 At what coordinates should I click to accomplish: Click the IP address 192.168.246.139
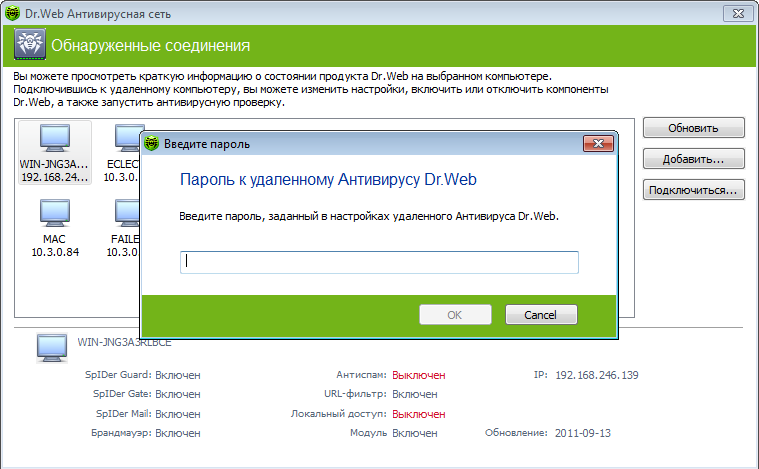pyautogui.click(x=597, y=375)
